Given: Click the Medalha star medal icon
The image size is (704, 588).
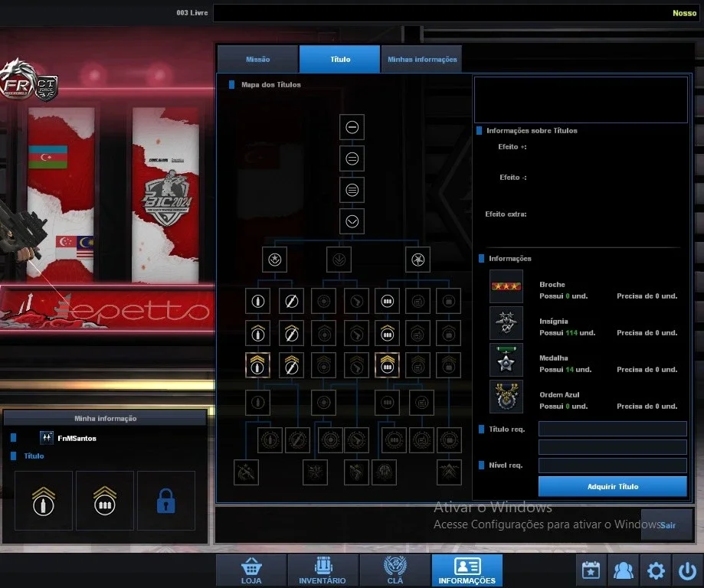Looking at the screenshot, I should (x=506, y=360).
